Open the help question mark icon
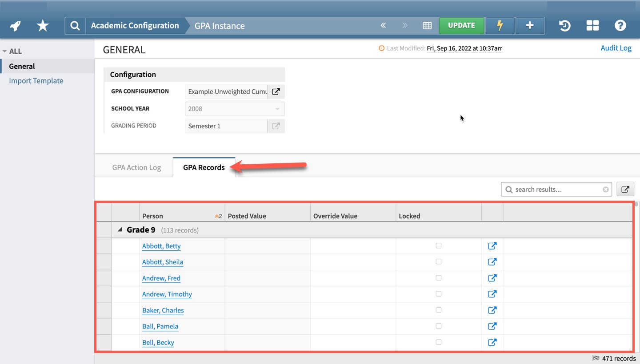Viewport: 640px width, 364px height. pos(620,26)
